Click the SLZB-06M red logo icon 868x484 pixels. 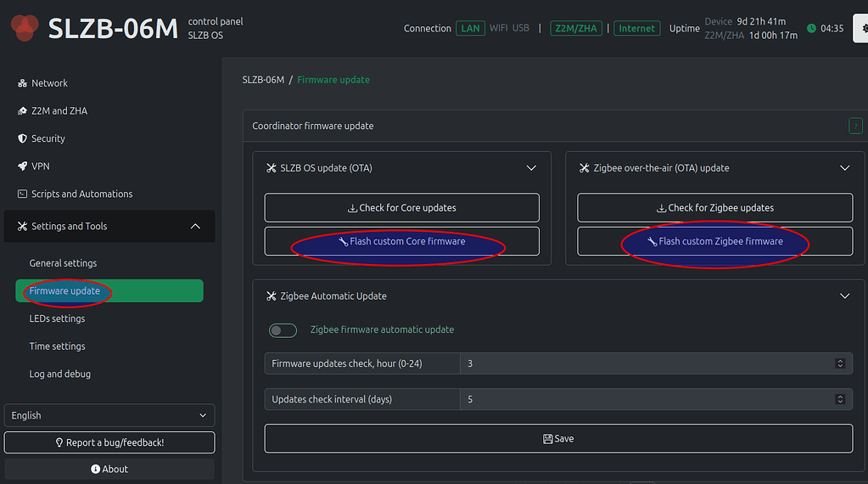(x=25, y=28)
